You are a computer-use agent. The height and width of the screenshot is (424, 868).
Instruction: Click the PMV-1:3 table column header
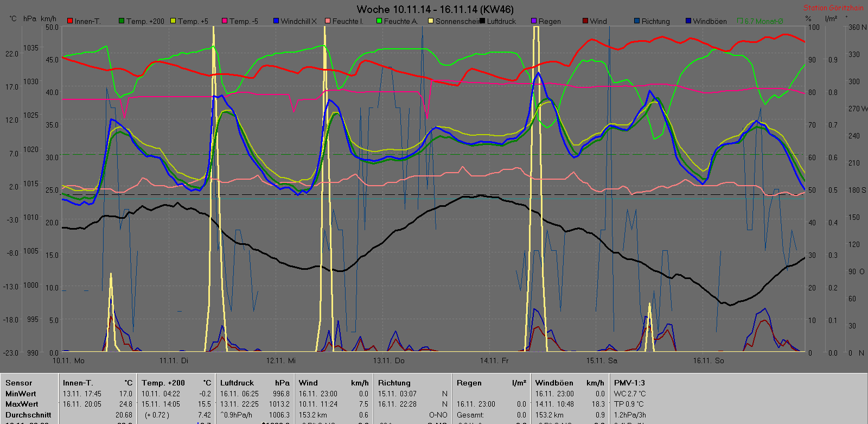tap(629, 383)
